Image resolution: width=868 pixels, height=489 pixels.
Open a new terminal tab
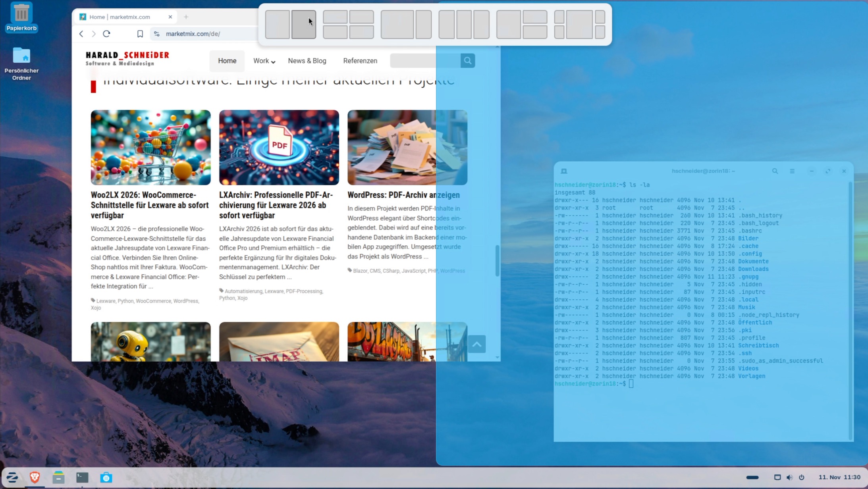(x=563, y=171)
